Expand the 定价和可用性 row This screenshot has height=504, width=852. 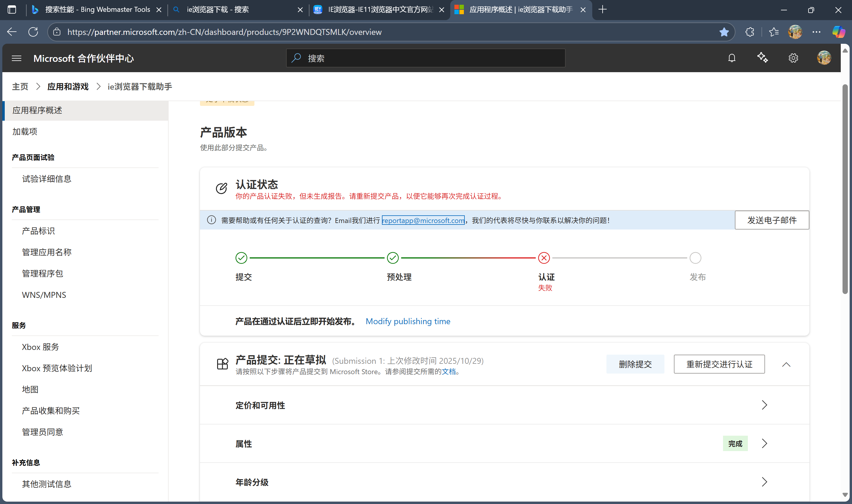click(x=764, y=405)
